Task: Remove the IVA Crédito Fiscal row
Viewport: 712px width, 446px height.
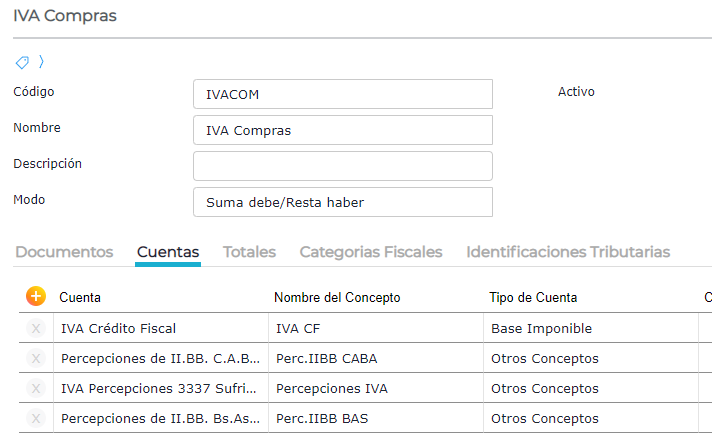Action: point(36,328)
